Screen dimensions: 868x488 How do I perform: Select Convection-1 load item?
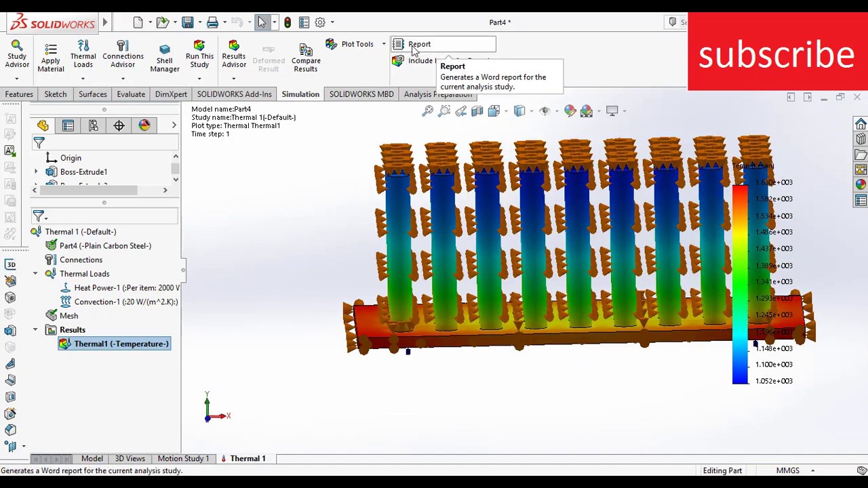(119, 302)
